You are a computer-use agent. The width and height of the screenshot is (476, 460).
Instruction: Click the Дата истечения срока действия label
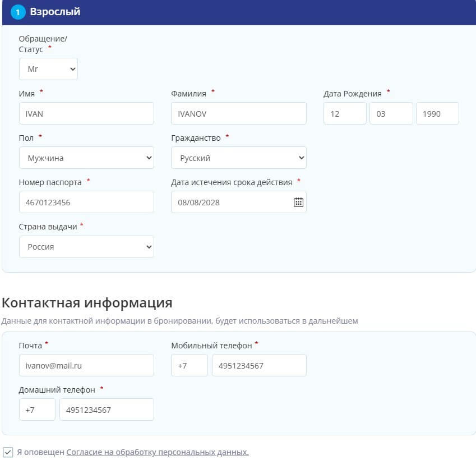(x=232, y=182)
